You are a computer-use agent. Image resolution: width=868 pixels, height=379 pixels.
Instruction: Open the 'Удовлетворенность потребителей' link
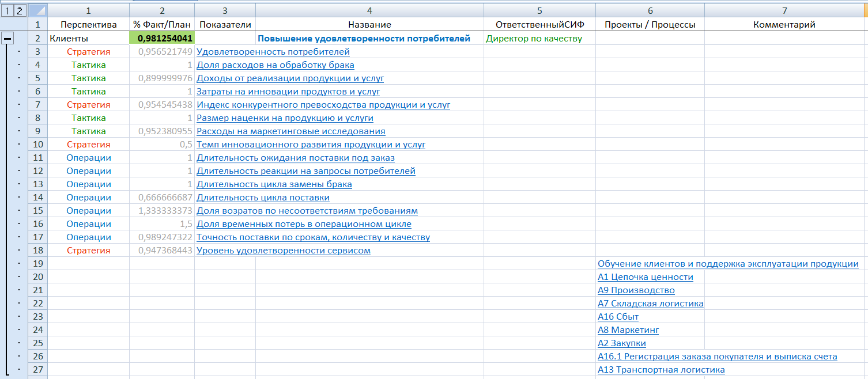273,52
